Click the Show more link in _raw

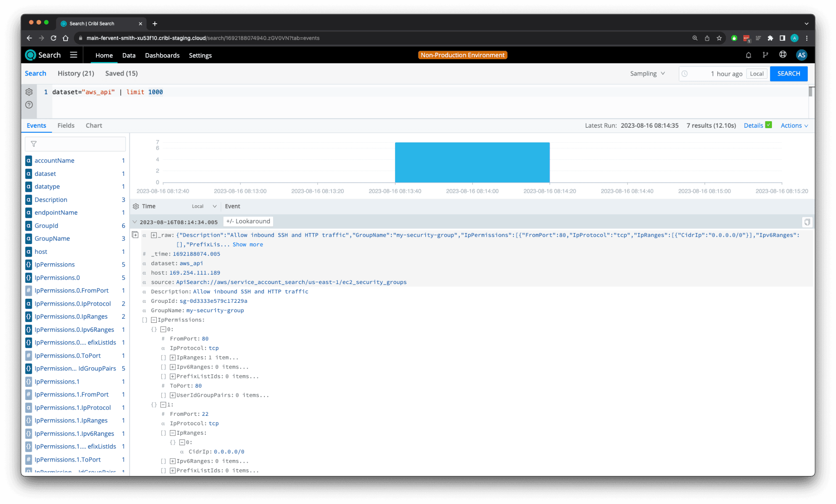[247, 244]
